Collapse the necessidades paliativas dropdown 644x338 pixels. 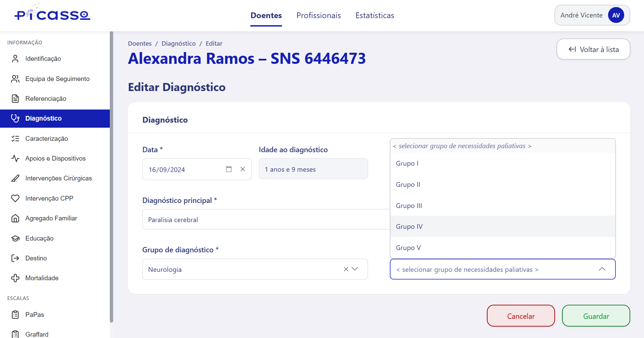(602, 269)
